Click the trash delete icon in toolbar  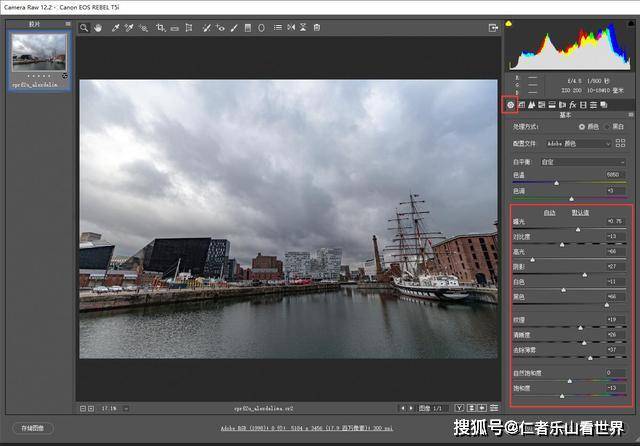pyautogui.click(x=317, y=28)
